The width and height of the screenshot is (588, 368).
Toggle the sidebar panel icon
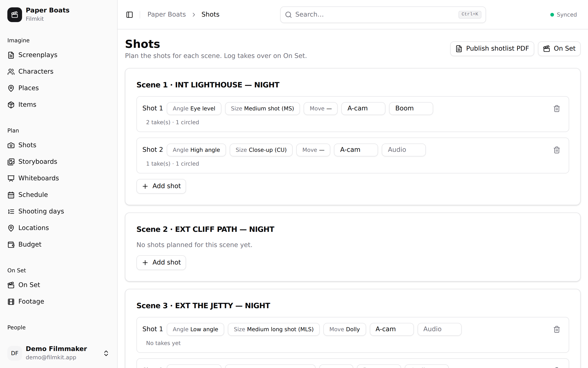130,14
